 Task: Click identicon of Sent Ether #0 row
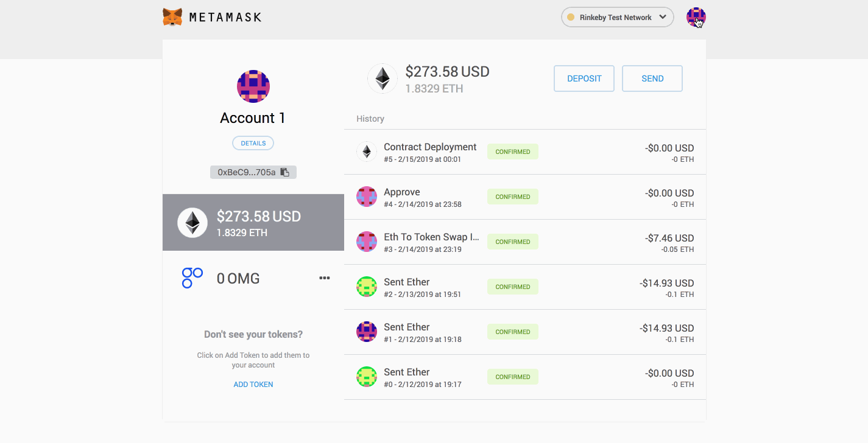click(x=367, y=377)
